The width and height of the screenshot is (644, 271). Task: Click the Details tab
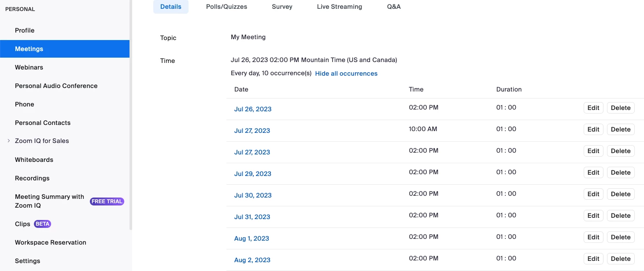pyautogui.click(x=171, y=7)
